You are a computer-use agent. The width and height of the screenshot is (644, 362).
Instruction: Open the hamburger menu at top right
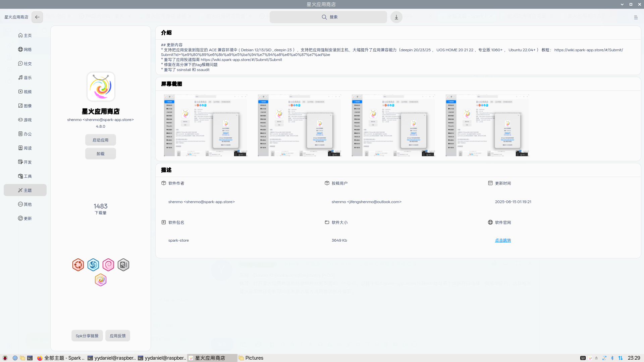[x=636, y=17]
